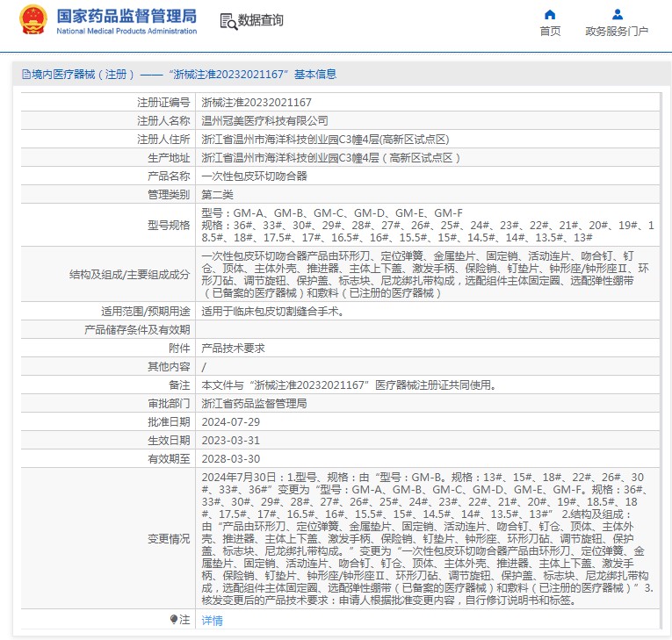Open the 政务服务门户 person icon
The image size is (672, 640).
pyautogui.click(x=618, y=15)
